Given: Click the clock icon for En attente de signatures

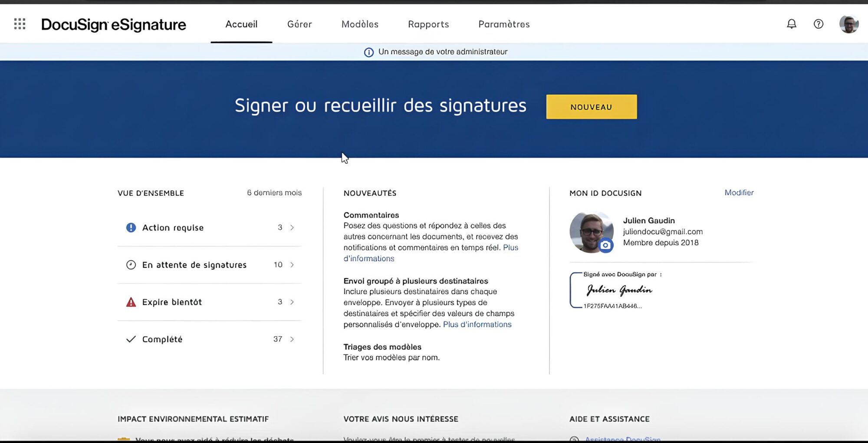Looking at the screenshot, I should [131, 265].
